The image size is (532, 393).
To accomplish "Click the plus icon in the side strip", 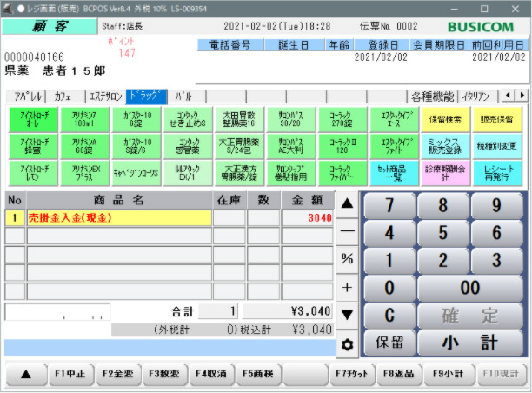I will tap(348, 287).
